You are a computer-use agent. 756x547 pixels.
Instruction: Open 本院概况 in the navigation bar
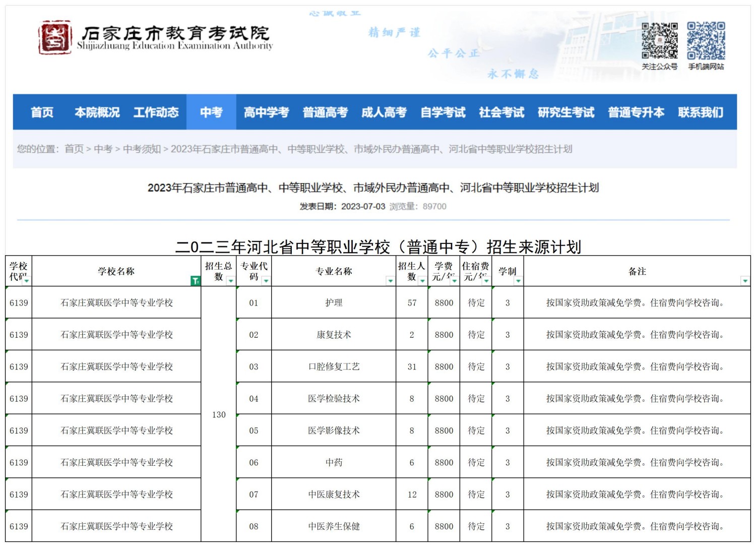pyautogui.click(x=97, y=112)
